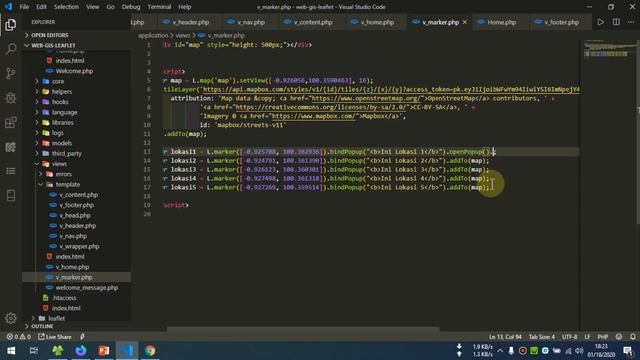Open More Actions ellipsis in editor toolbar
The image size is (640, 360).
(x=631, y=22)
